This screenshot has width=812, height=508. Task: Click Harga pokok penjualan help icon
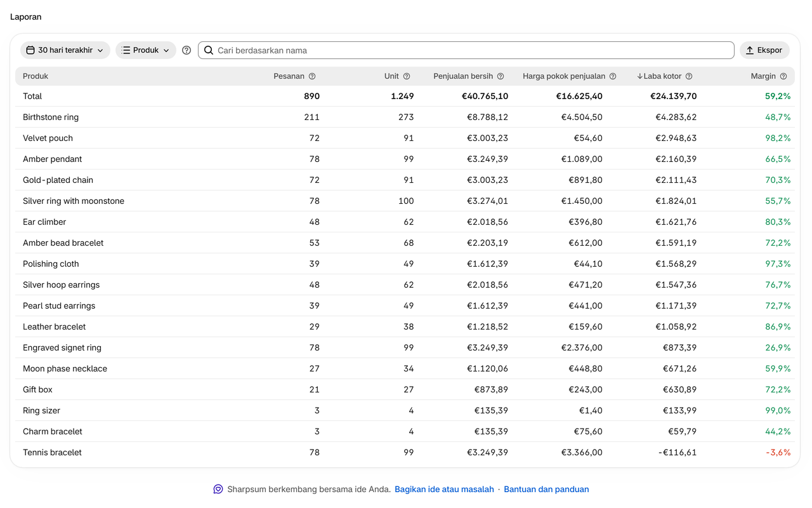click(613, 76)
